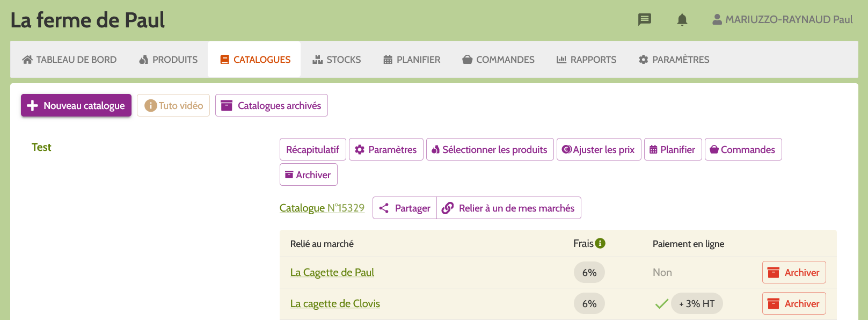Open the notifications bell
Screen dimensions: 868x320
point(682,20)
